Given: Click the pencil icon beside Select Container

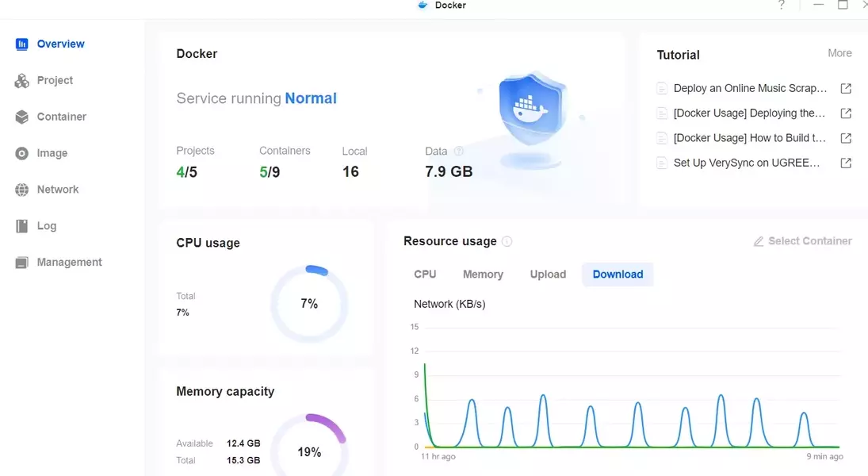Looking at the screenshot, I should pyautogui.click(x=759, y=242).
